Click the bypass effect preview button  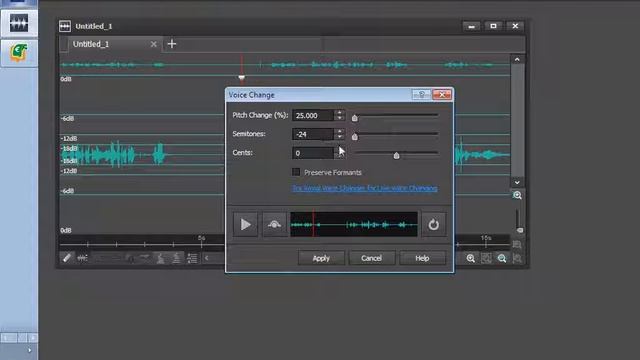pos(274,224)
